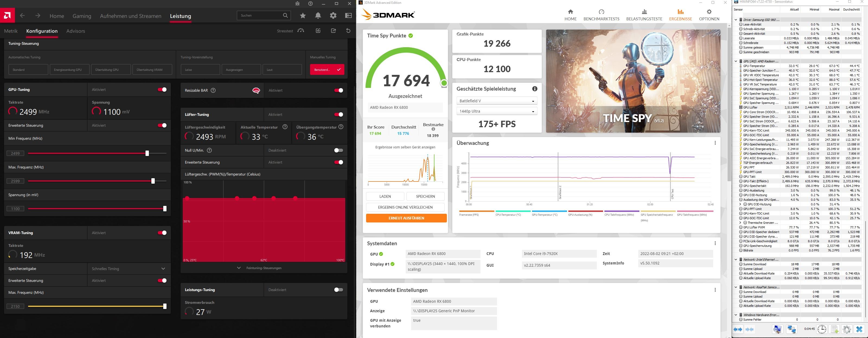Collapse Network: Intel Ethernet sensor group
The width and height of the screenshot is (868, 338).
pos(736,260)
